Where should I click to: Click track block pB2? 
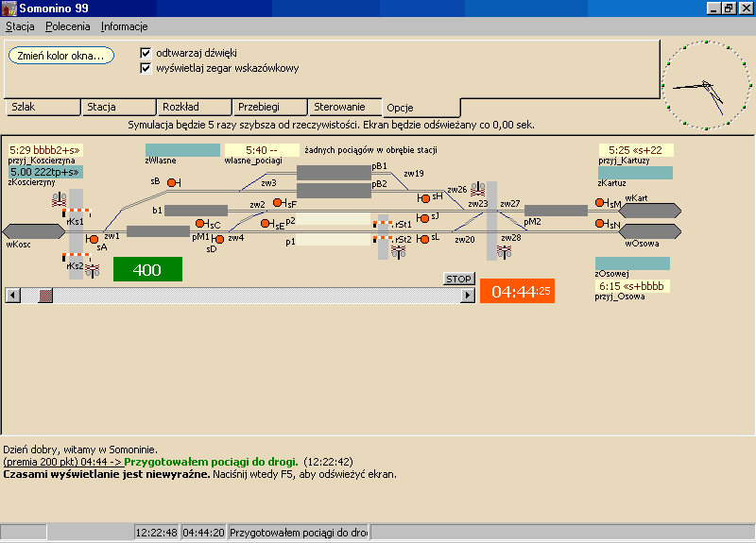tap(334, 191)
